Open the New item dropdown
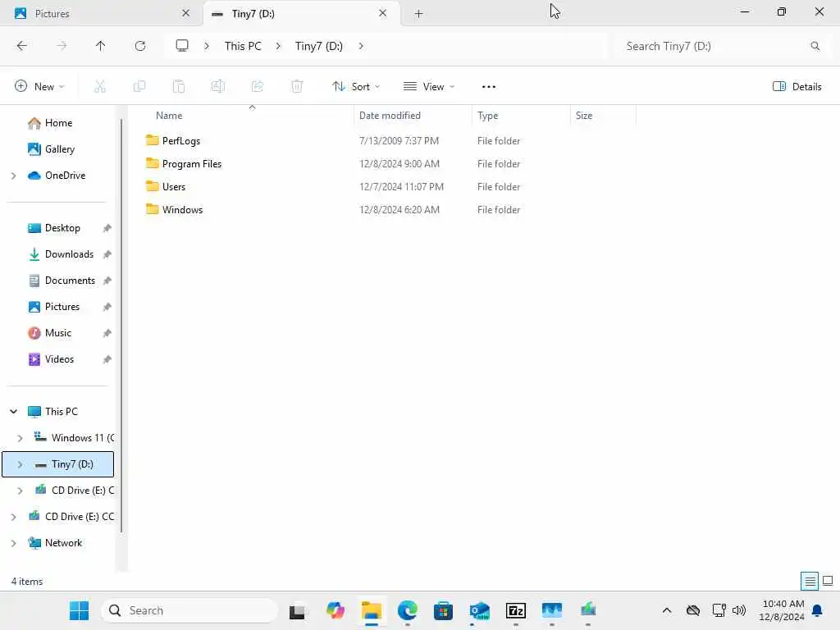The width and height of the screenshot is (840, 630). 39,87
